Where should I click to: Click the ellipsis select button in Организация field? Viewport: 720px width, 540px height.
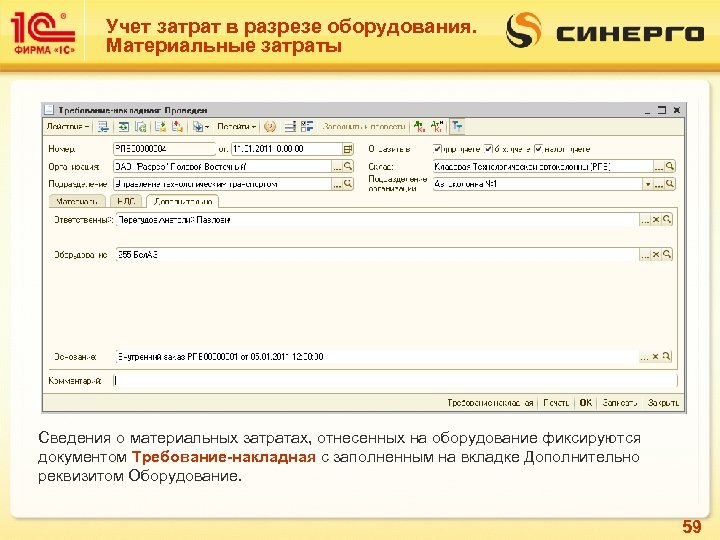(x=337, y=166)
